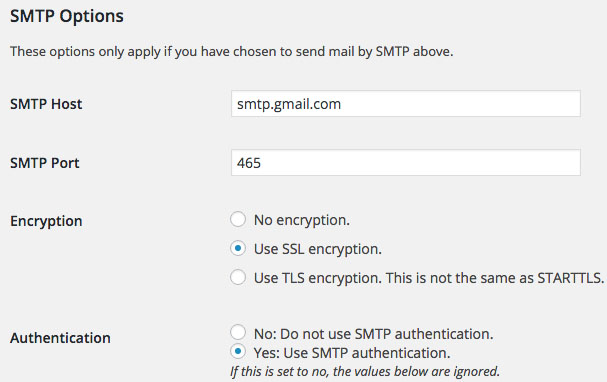Enable the Use TLS encryption radio option
This screenshot has height=382, width=607.
pos(238,278)
